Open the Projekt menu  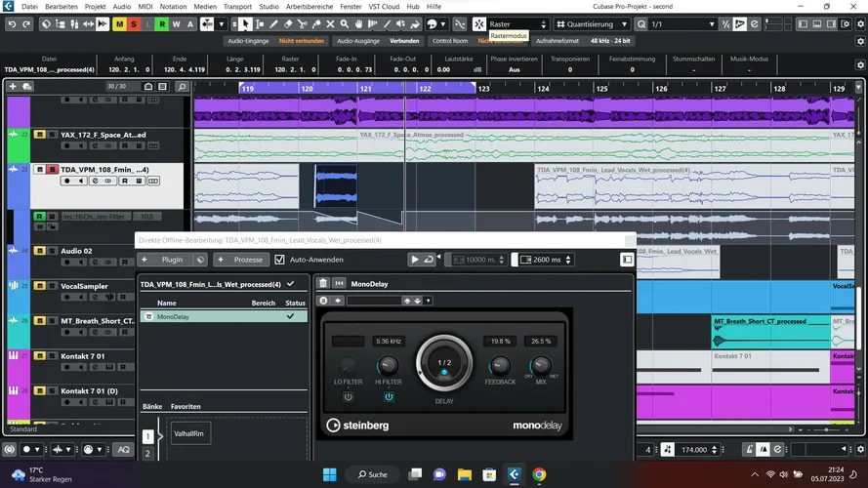[x=96, y=7]
